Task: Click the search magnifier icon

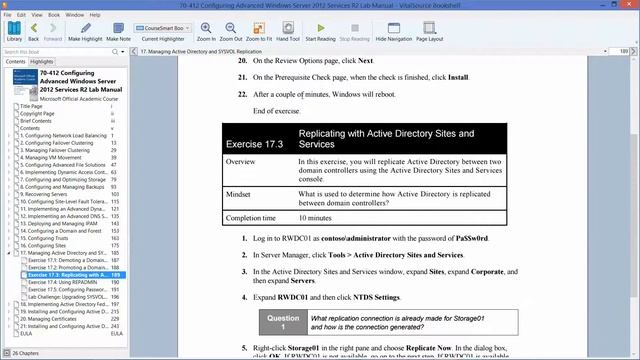Action: 115,52
